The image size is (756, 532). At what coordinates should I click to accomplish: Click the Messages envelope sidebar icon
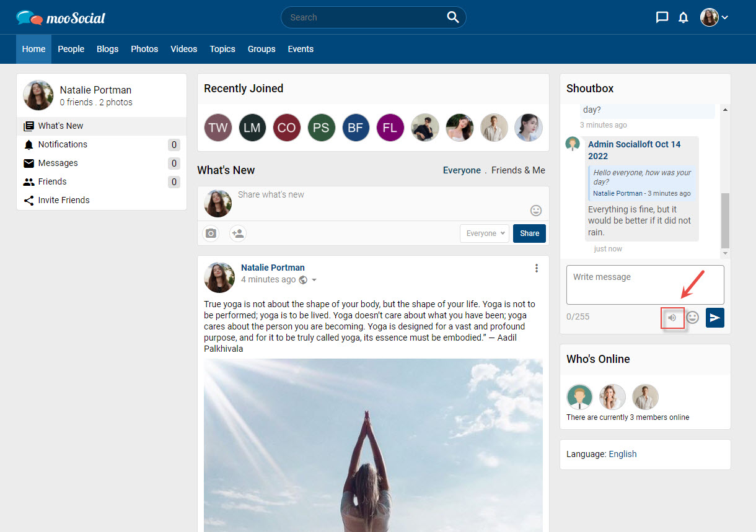(x=29, y=164)
